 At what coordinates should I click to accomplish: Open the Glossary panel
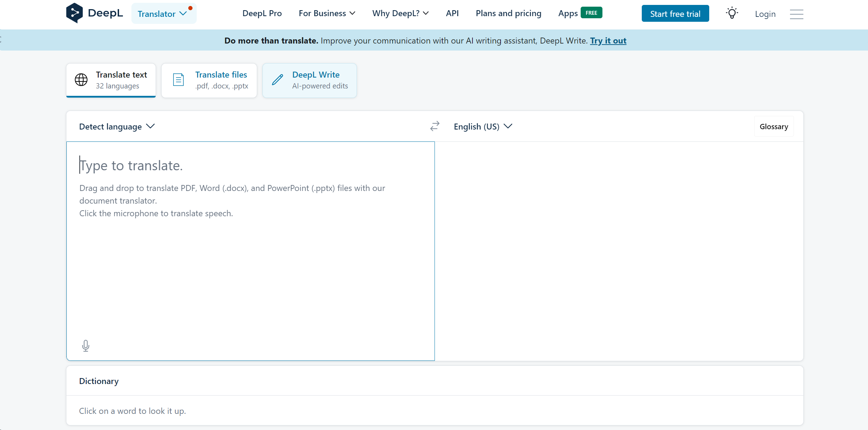point(774,126)
